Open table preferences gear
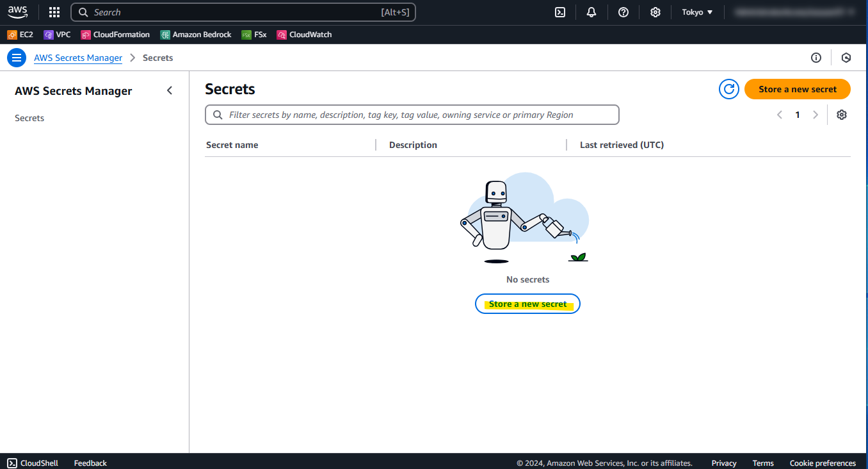Image resolution: width=868 pixels, height=469 pixels. pos(842,115)
